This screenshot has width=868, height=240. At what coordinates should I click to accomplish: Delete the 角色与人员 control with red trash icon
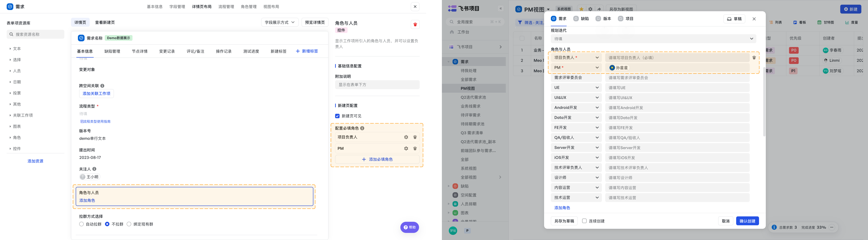tap(415, 24)
